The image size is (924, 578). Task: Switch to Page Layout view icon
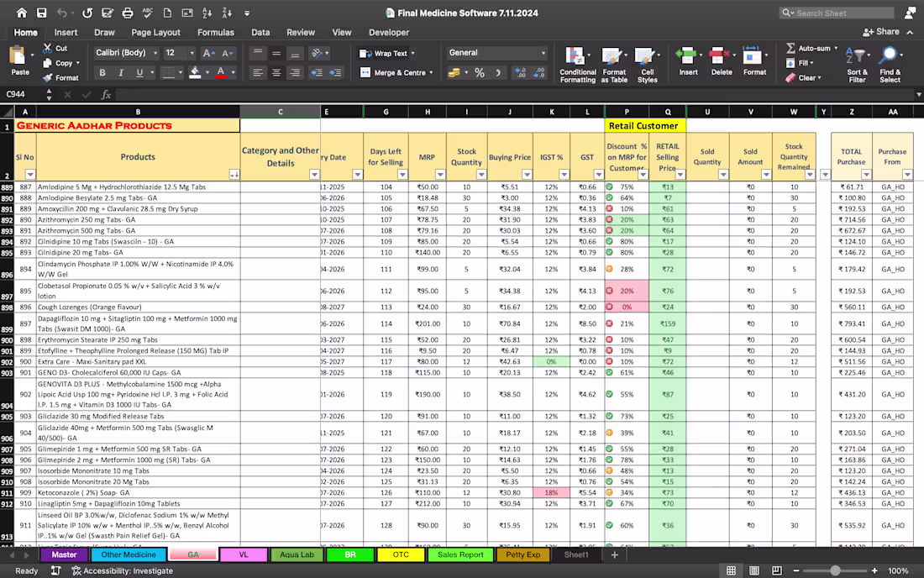point(753,571)
